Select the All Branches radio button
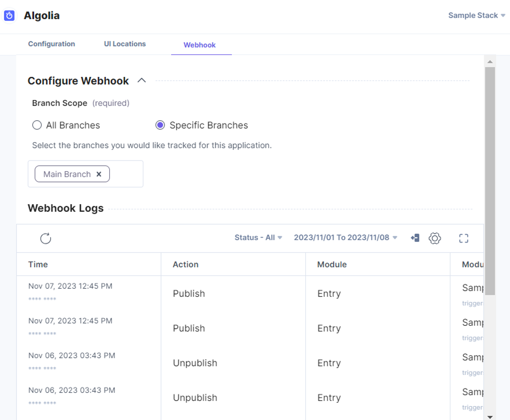The height and width of the screenshot is (420, 510). coord(37,125)
